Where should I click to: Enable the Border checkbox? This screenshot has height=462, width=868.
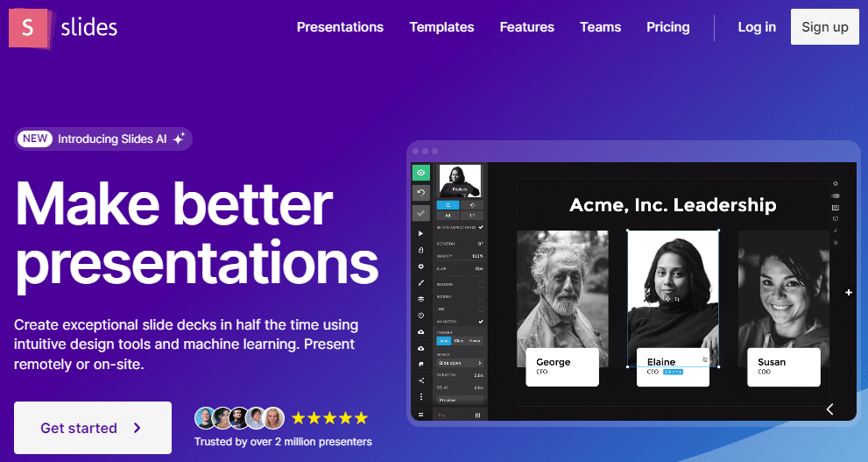pyautogui.click(x=481, y=297)
